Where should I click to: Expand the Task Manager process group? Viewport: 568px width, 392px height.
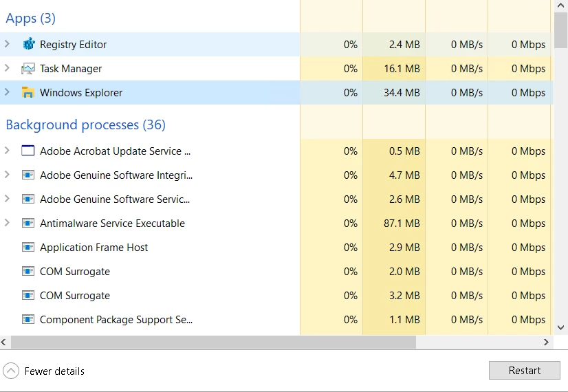[7, 68]
